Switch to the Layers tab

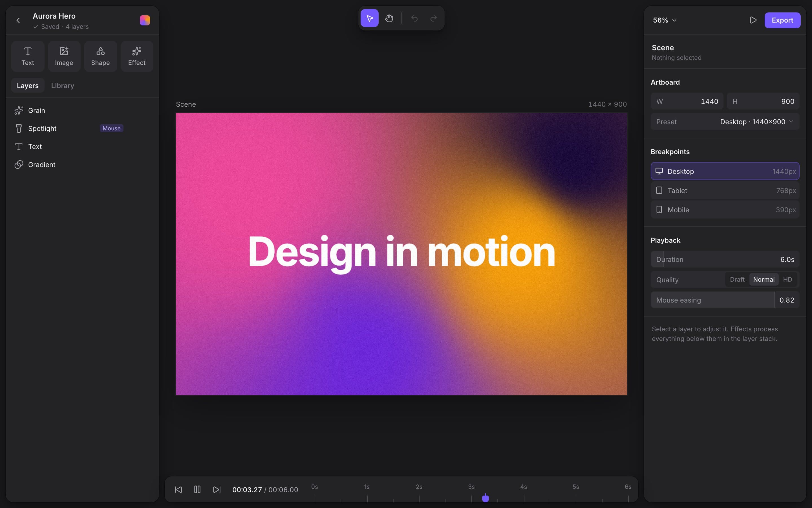pos(28,86)
